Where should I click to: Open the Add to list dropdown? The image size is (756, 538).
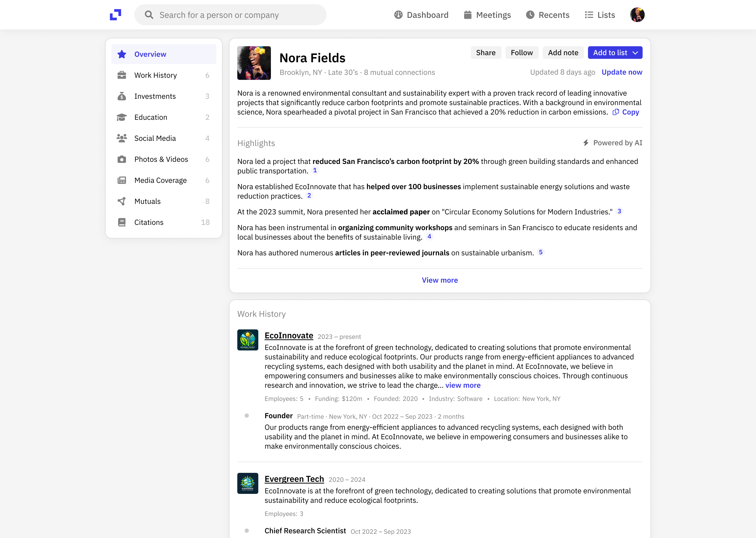(615, 53)
